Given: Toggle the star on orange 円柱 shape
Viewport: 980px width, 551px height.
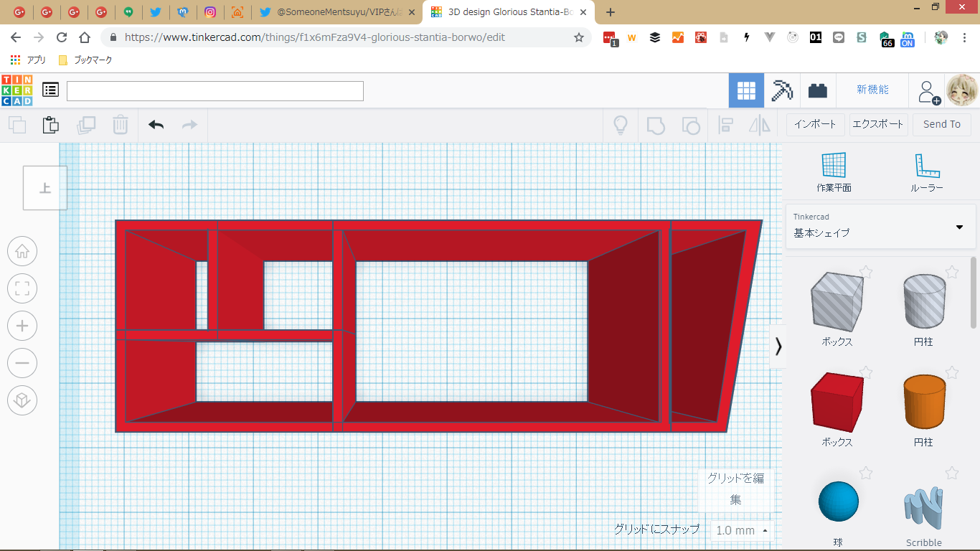Looking at the screenshot, I should pos(951,372).
